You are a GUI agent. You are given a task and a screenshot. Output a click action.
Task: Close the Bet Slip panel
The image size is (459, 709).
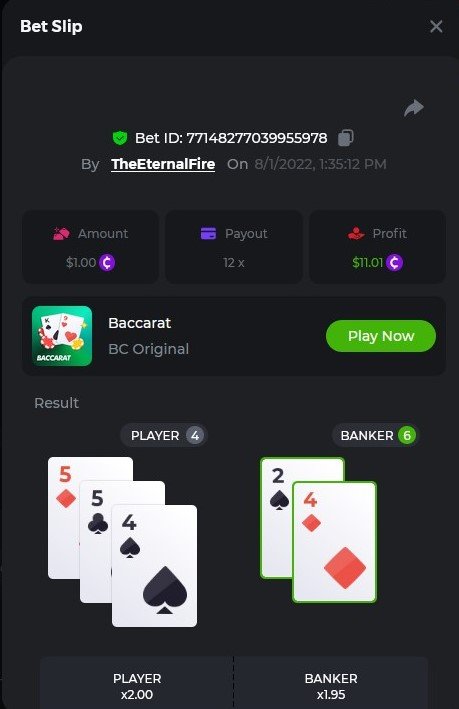(x=436, y=26)
